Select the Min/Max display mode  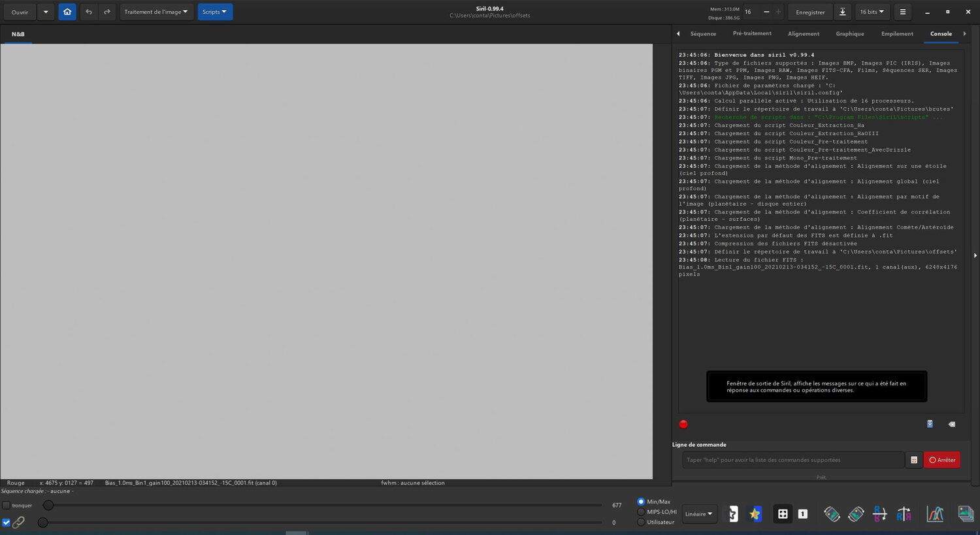coord(641,502)
